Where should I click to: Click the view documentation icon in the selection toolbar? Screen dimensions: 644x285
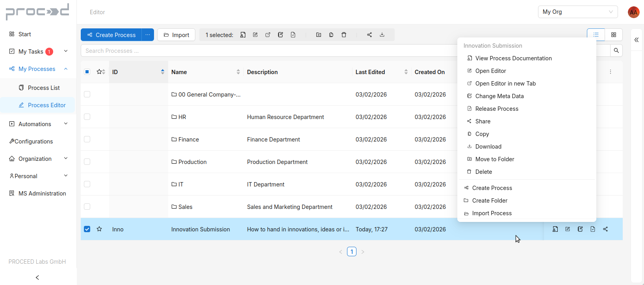pyautogui.click(x=243, y=35)
